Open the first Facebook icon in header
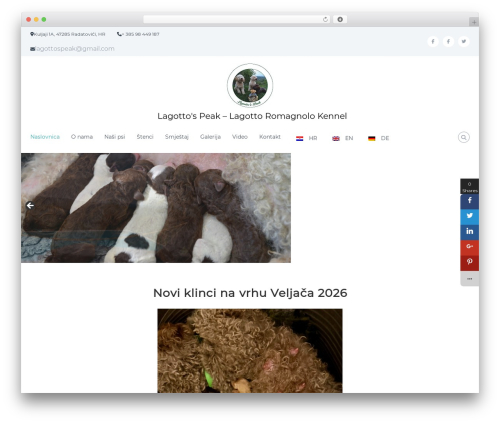Viewport: 500px width, 423px height. click(433, 42)
